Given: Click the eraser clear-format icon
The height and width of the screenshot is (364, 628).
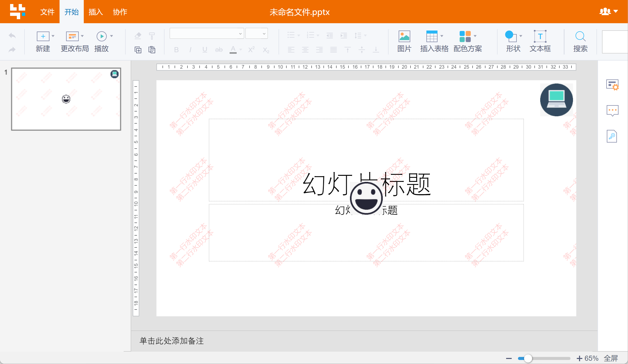Looking at the screenshot, I should click(x=138, y=36).
